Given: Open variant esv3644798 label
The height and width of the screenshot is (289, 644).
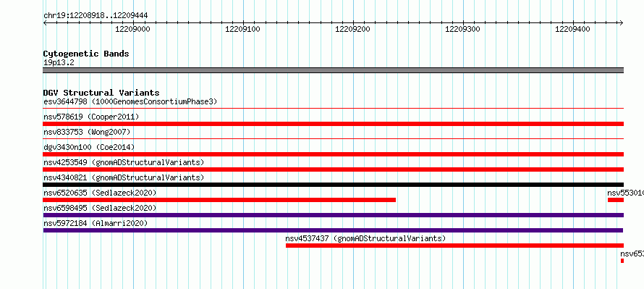Looking at the screenshot, I should pyautogui.click(x=130, y=101).
